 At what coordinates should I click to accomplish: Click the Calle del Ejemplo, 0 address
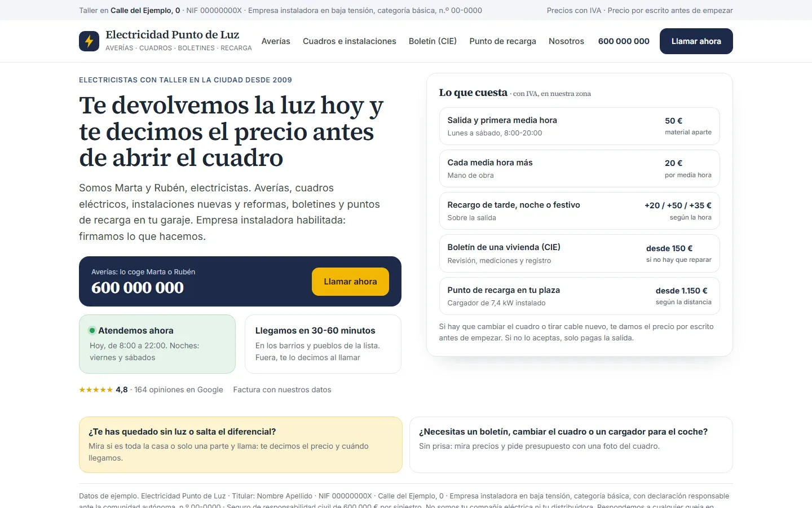145,10
